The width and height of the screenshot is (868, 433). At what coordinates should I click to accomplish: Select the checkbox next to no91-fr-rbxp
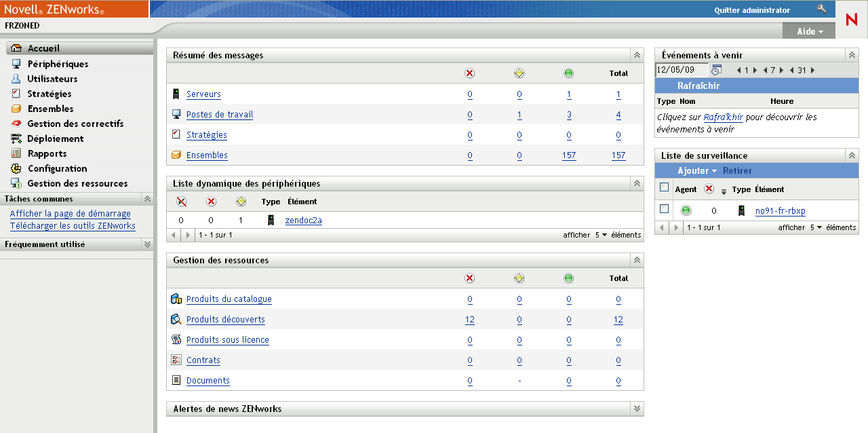(664, 210)
